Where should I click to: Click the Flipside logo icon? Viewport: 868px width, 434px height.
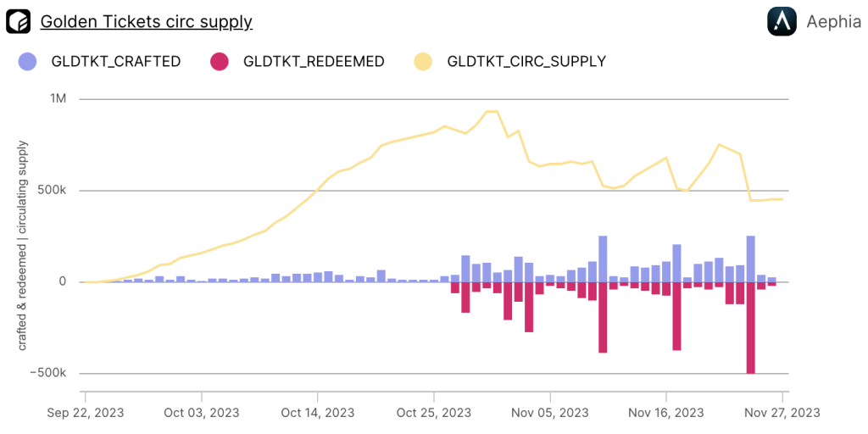pos(19,22)
